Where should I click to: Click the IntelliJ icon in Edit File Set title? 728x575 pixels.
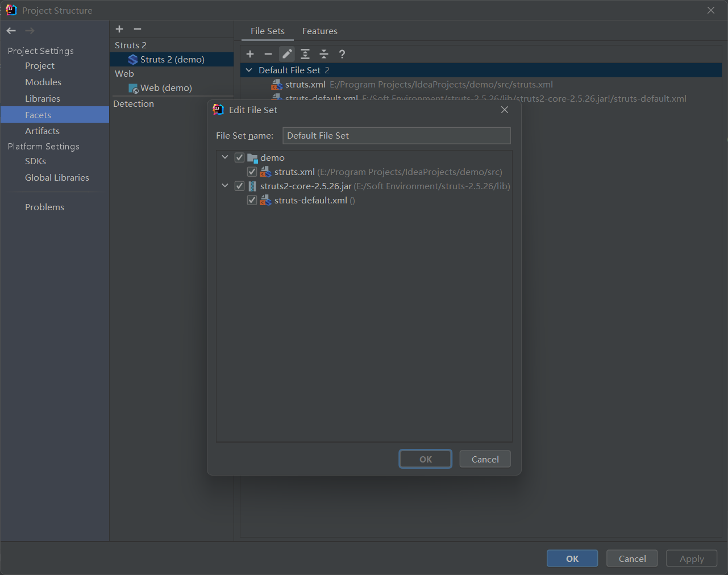click(x=218, y=110)
